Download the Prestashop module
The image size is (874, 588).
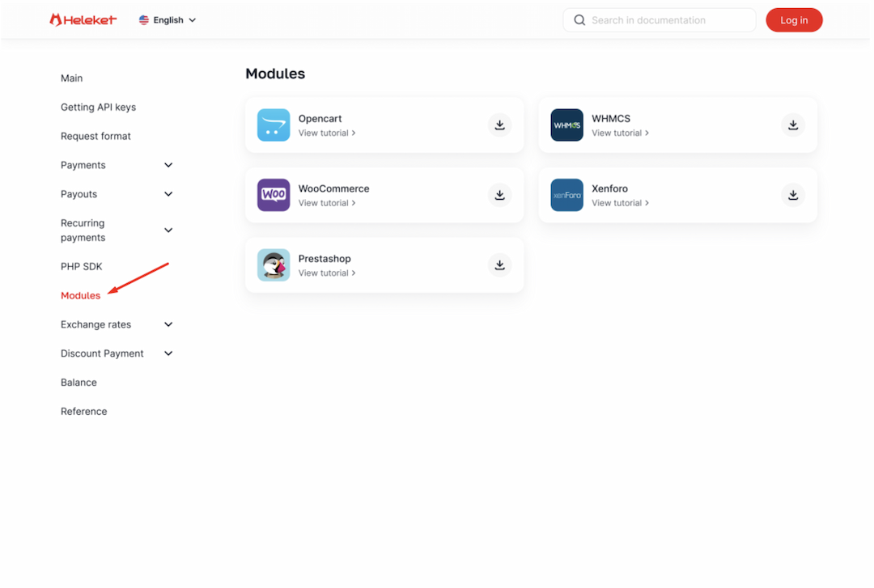(x=500, y=264)
